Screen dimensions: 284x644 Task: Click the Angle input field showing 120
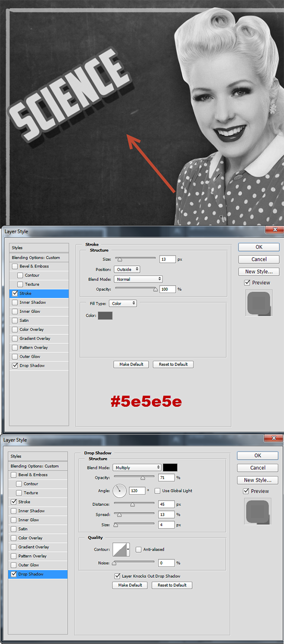click(x=137, y=491)
